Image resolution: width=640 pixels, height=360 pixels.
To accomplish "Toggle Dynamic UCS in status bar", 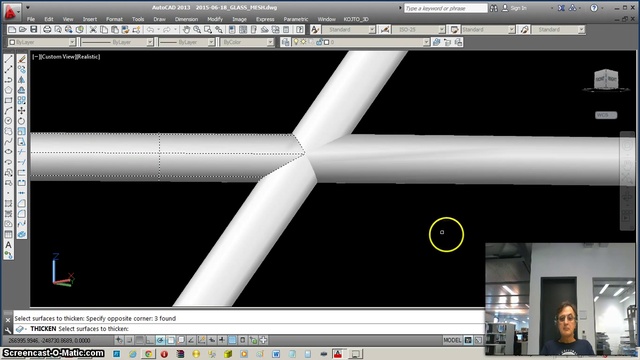I will [202, 340].
